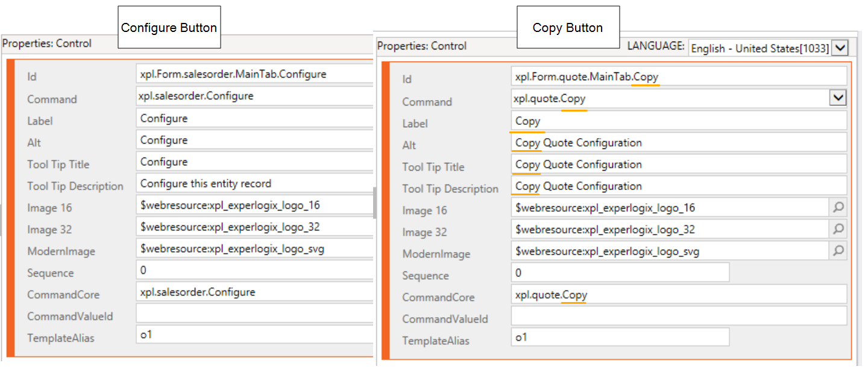Click the 'CommandValueId' label in the Copy panel
The width and height of the screenshot is (868, 372).
pos(445,319)
